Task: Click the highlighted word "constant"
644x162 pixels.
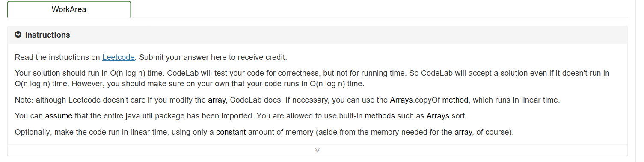Action: 231,132
